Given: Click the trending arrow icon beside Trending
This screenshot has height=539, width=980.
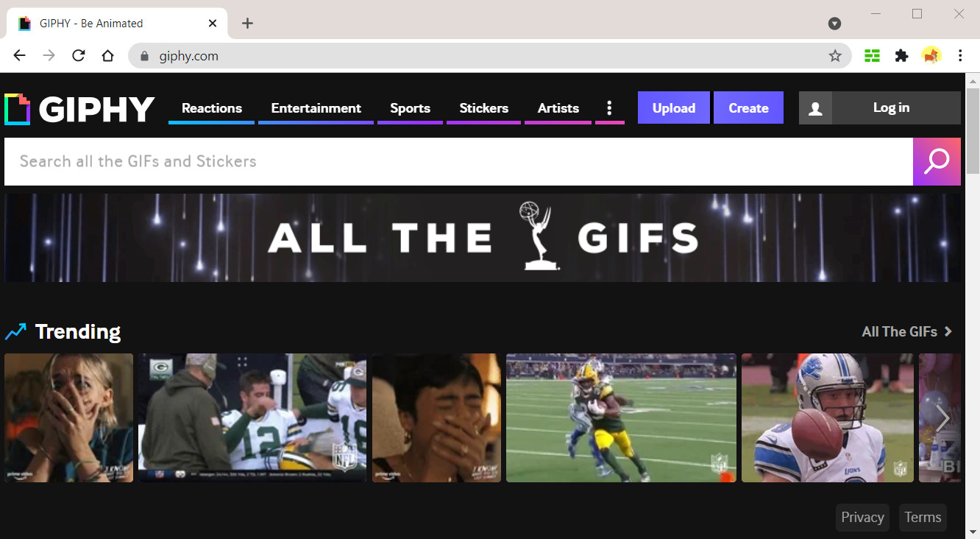Looking at the screenshot, I should [15, 331].
